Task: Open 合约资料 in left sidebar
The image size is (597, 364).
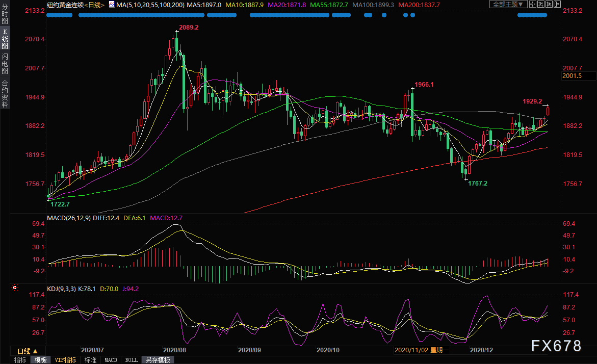Action: pos(5,94)
